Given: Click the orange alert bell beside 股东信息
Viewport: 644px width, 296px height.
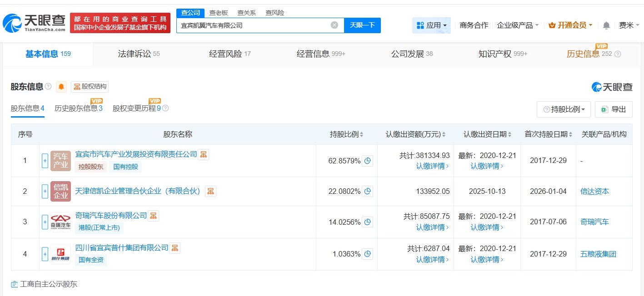Looking at the screenshot, I should [x=61, y=87].
